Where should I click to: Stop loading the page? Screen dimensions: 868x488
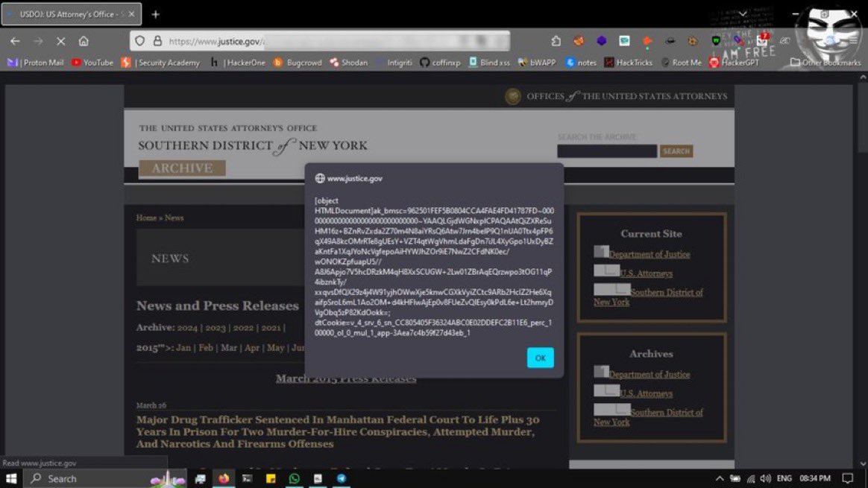point(61,41)
